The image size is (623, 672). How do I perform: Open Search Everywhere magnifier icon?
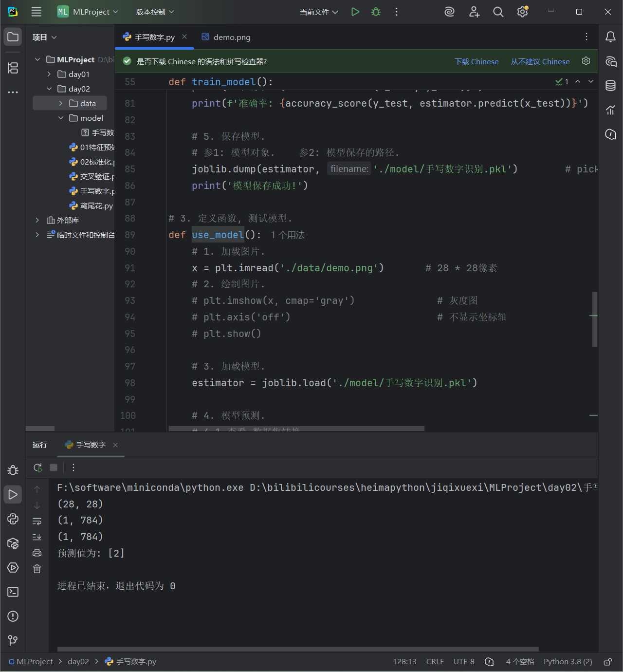point(498,12)
